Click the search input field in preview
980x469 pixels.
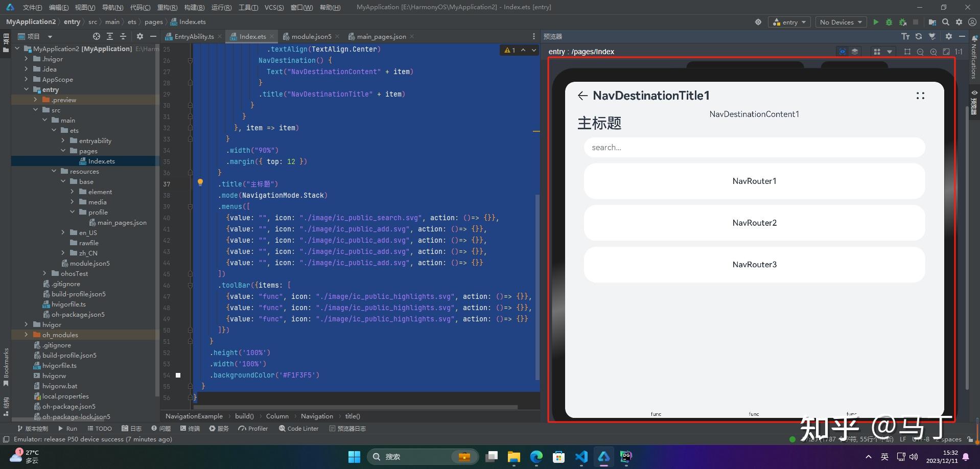click(754, 148)
